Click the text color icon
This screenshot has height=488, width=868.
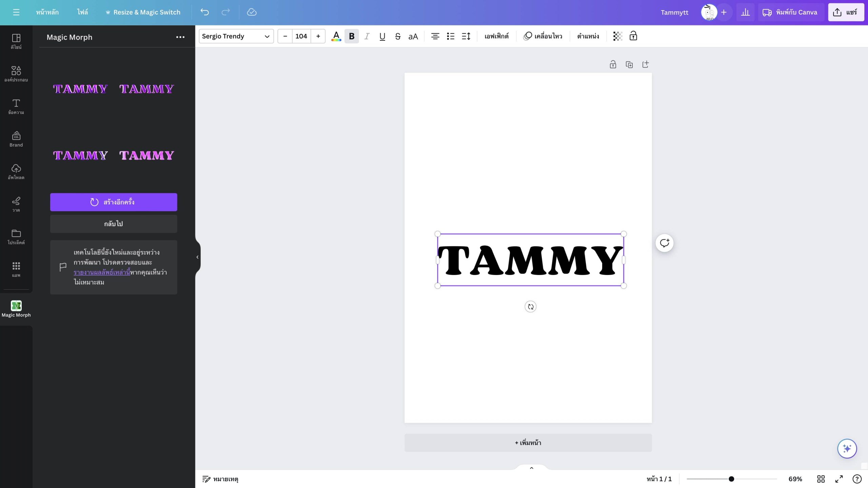click(x=336, y=36)
